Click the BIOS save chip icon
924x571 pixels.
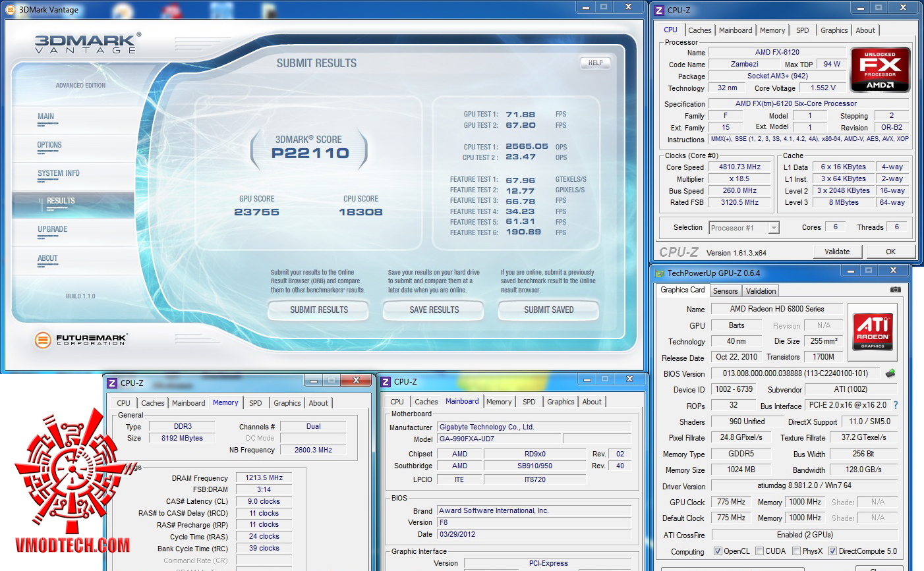[x=890, y=373]
